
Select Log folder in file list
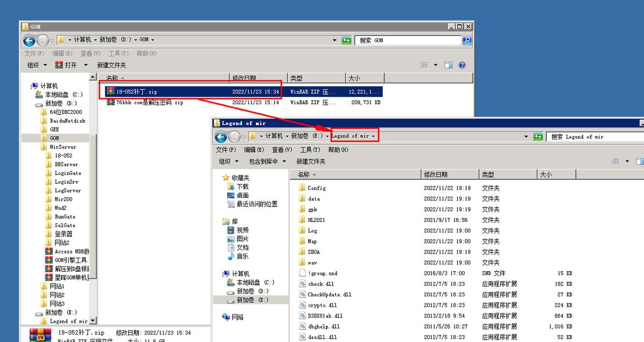(x=312, y=231)
